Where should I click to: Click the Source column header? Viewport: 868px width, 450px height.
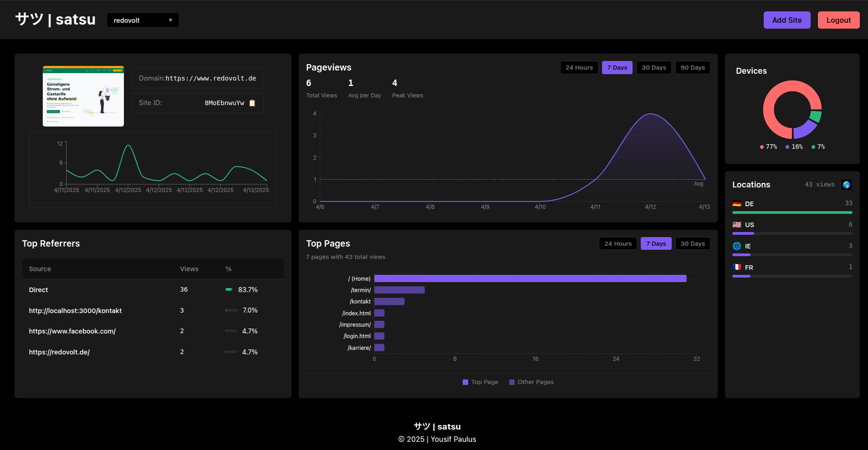click(x=40, y=269)
